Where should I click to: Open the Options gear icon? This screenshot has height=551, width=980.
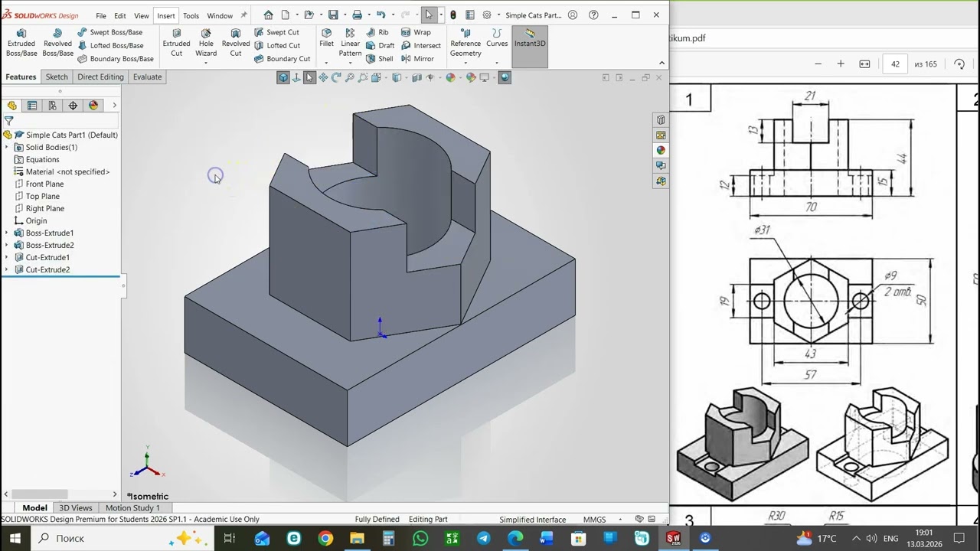(x=486, y=15)
